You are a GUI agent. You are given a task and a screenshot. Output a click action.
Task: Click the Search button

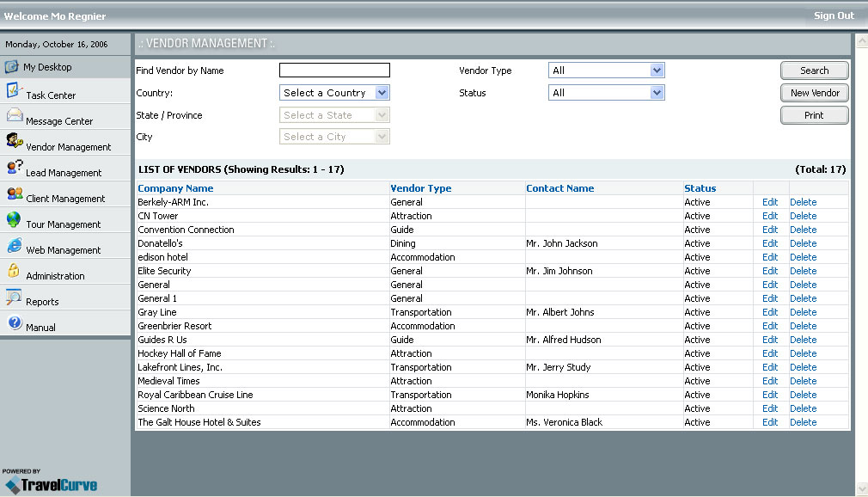[815, 71]
